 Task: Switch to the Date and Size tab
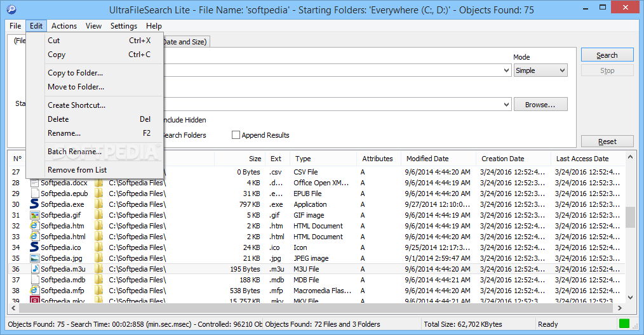click(187, 42)
